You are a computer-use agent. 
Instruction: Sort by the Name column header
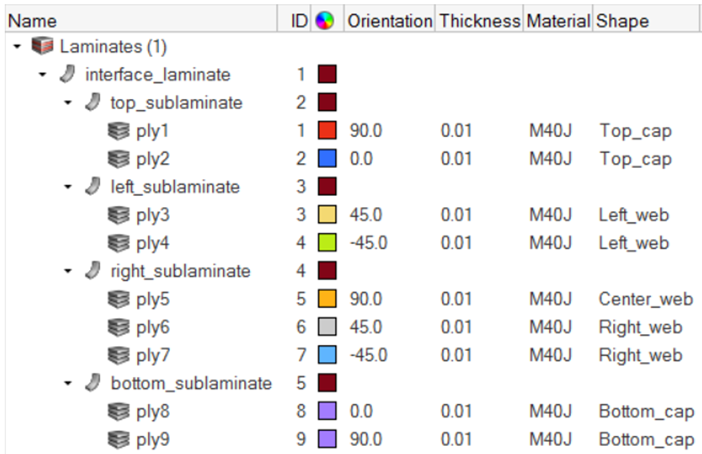pos(141,21)
